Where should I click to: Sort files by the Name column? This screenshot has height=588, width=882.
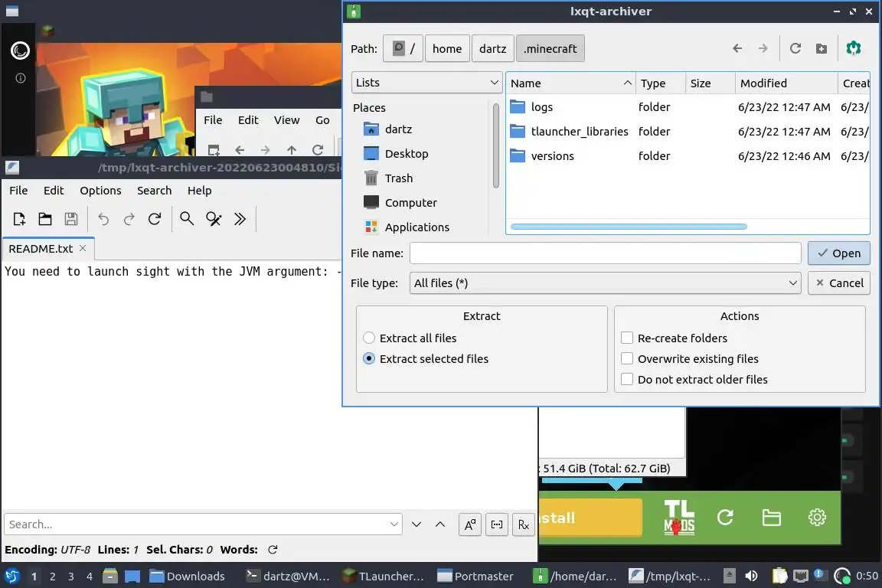[570, 83]
